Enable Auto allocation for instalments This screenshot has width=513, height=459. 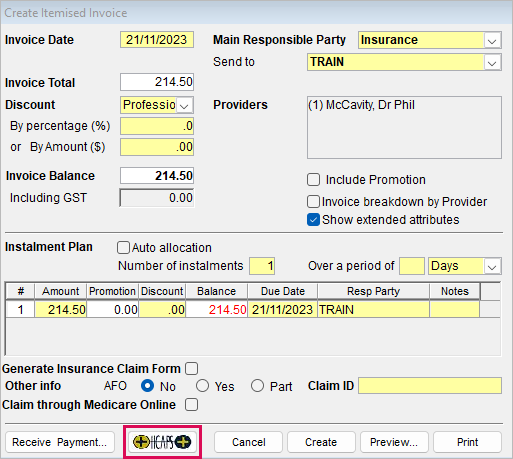(123, 248)
